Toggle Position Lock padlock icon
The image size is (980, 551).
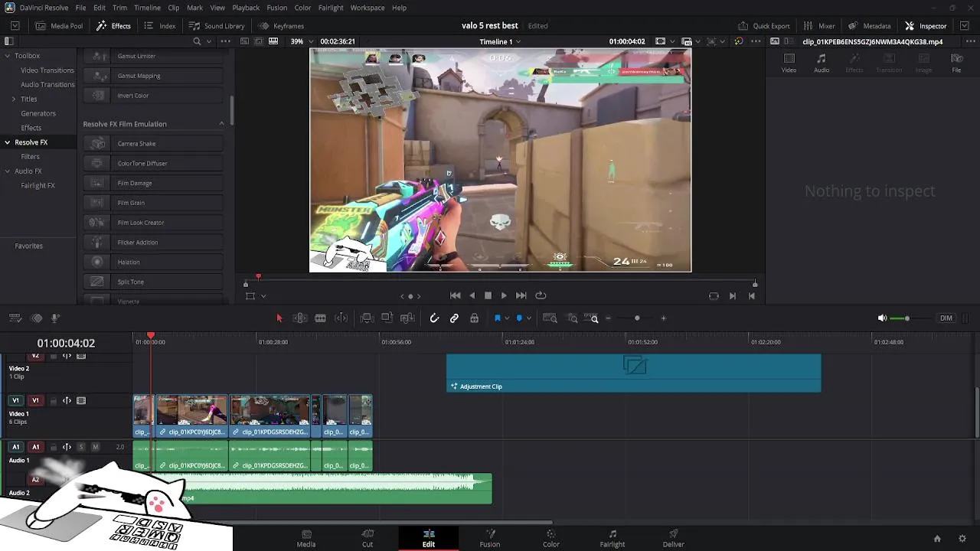tap(475, 318)
